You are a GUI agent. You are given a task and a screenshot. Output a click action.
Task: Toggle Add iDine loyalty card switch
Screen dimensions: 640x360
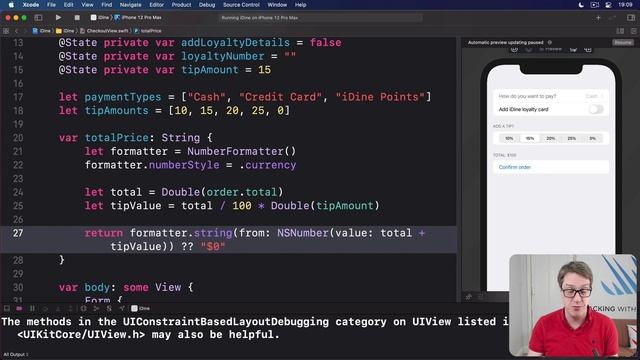[596, 109]
